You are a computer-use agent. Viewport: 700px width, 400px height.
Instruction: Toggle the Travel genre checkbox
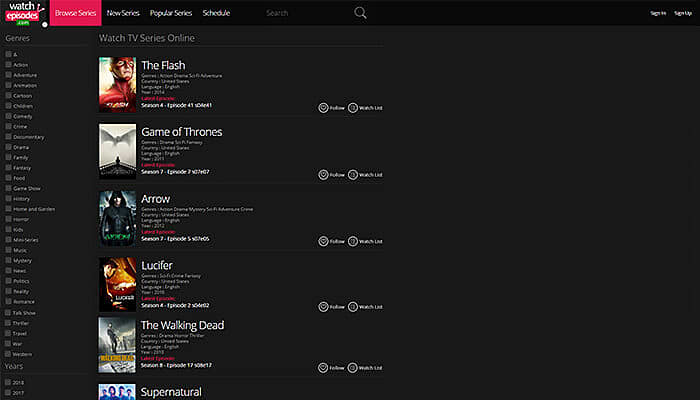(8, 333)
